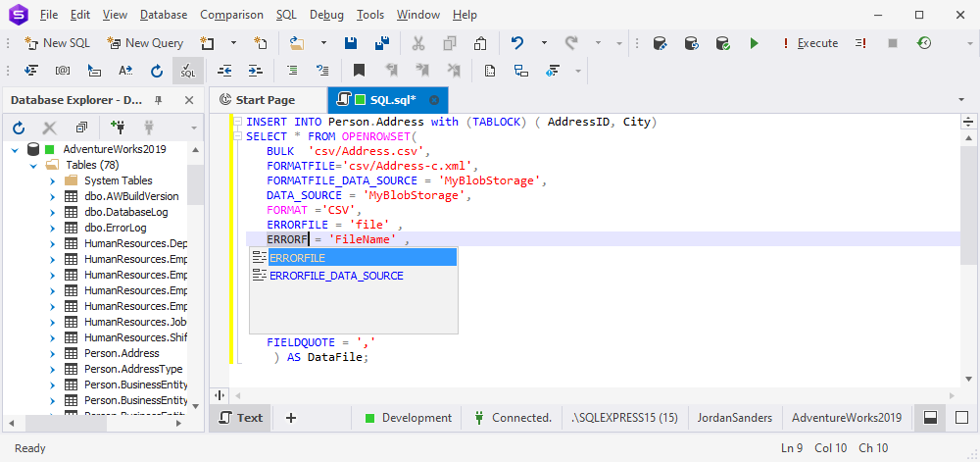The width and height of the screenshot is (980, 462).
Task: Toggle the bookmark icon
Action: (359, 71)
